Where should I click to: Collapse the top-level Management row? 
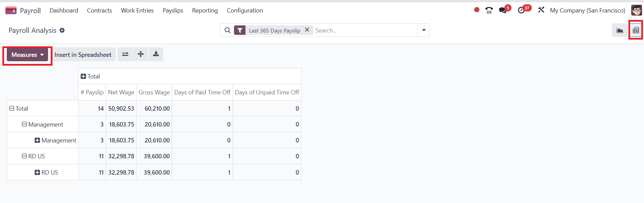24,125
